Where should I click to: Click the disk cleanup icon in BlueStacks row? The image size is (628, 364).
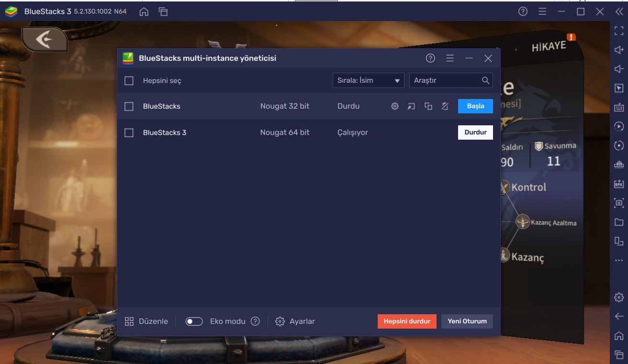(x=445, y=106)
